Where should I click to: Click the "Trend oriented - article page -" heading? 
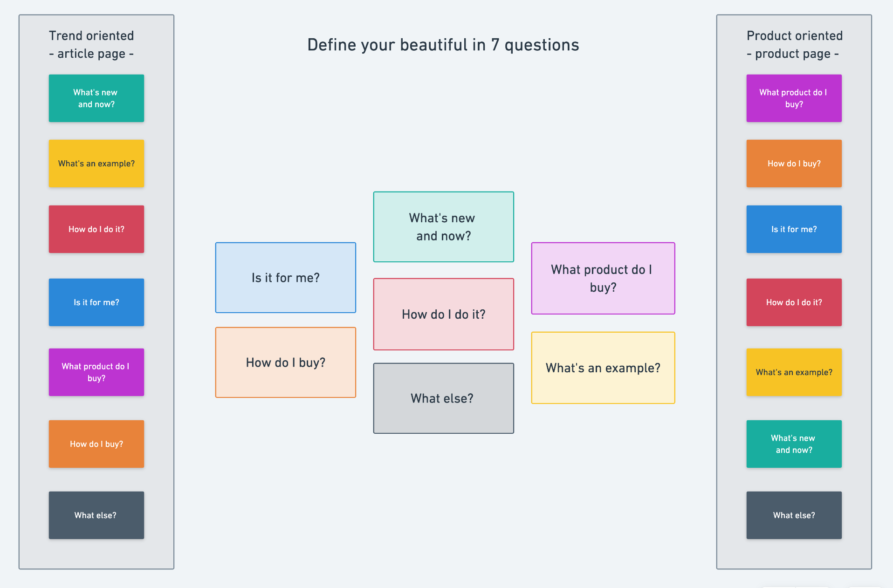(x=91, y=45)
